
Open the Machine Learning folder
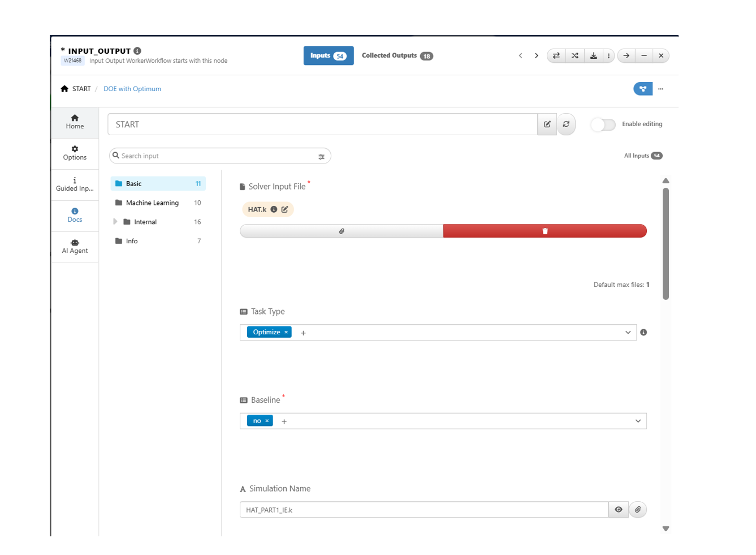[x=152, y=203]
